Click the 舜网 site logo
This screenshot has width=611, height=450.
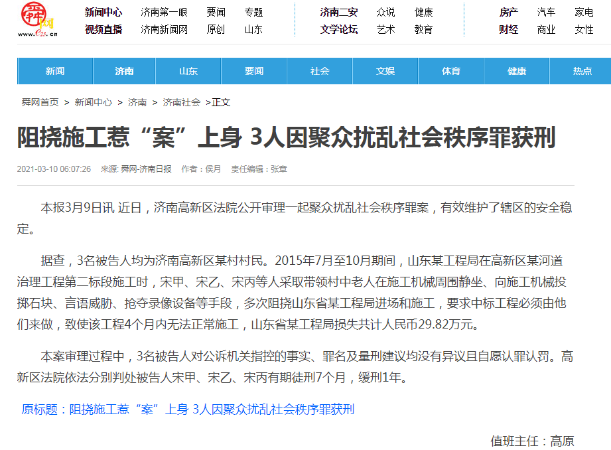[37, 19]
